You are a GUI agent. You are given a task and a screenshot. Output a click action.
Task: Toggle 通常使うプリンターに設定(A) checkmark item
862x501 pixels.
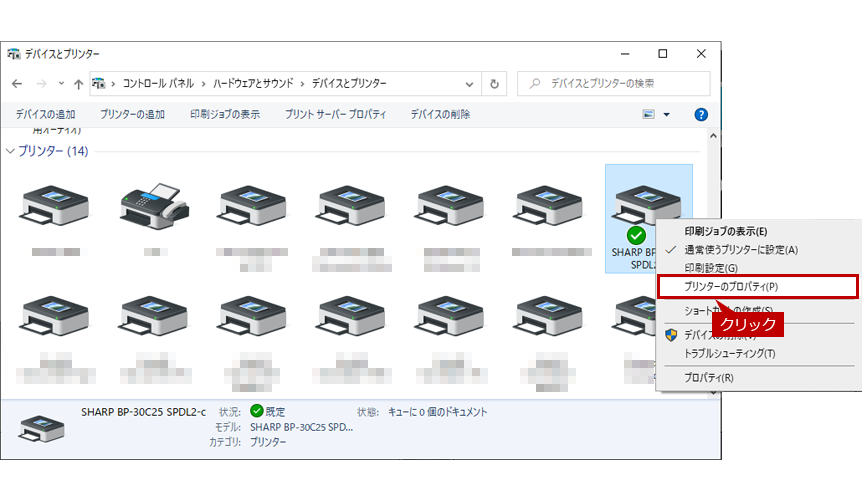[741, 250]
